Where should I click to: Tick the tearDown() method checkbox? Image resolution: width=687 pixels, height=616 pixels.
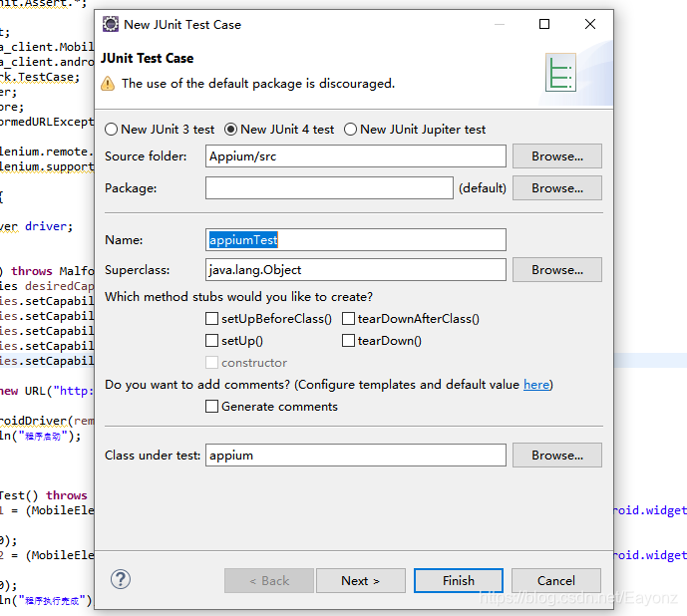[x=348, y=341]
